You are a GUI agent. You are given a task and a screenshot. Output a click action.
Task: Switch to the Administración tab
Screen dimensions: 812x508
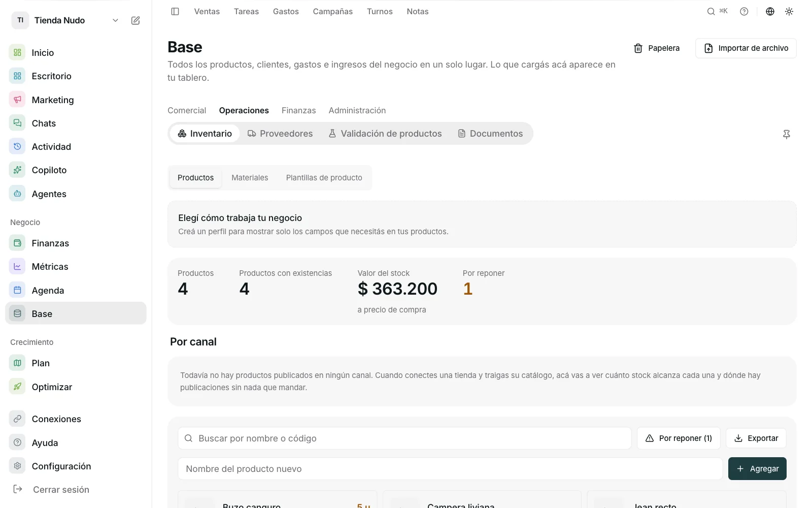(x=357, y=110)
